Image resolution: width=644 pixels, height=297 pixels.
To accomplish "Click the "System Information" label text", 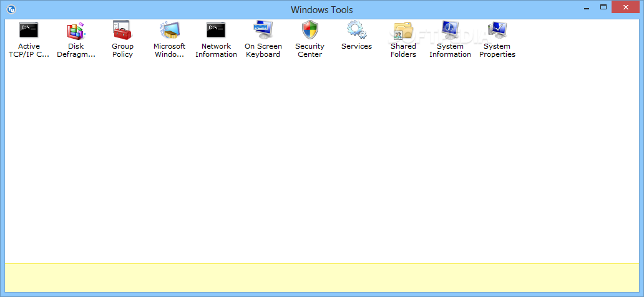I will [450, 50].
